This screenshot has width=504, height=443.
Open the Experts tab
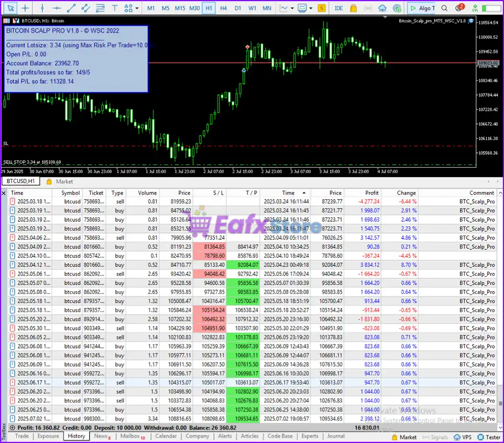(x=310, y=436)
